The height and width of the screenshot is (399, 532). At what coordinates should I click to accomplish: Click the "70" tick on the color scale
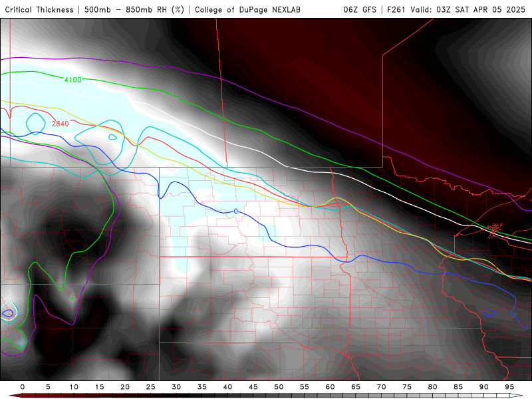pyautogui.click(x=381, y=387)
